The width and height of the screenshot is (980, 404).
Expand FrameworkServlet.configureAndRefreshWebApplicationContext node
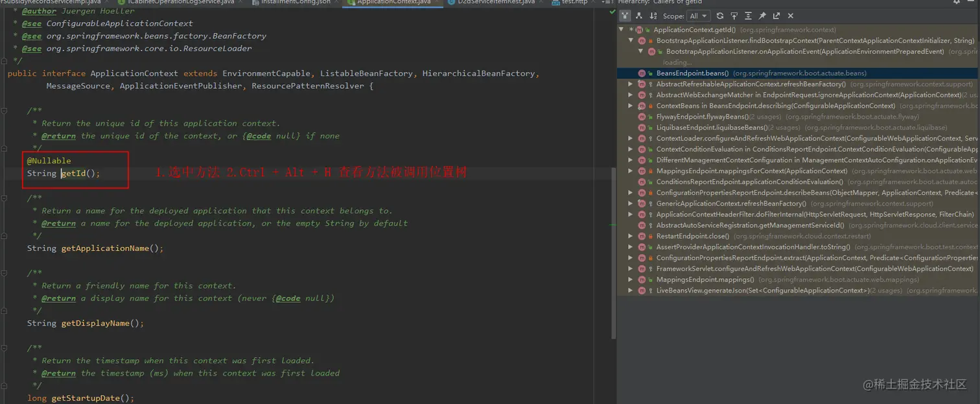click(630, 268)
